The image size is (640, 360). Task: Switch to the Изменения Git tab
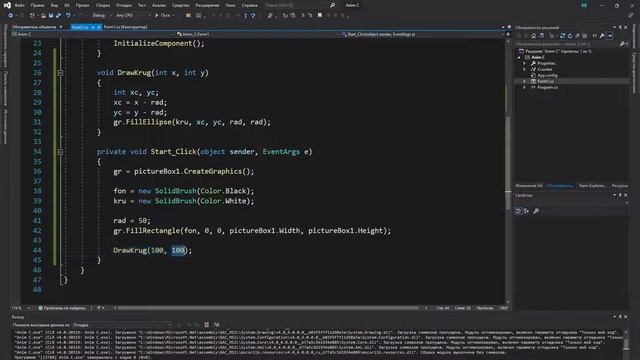[x=529, y=186]
